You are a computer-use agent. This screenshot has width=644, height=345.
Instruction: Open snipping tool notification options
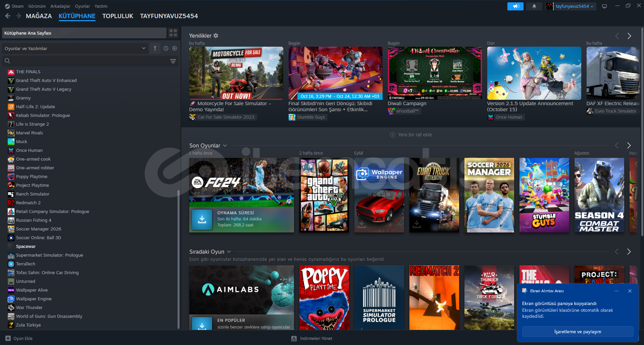pos(616,291)
